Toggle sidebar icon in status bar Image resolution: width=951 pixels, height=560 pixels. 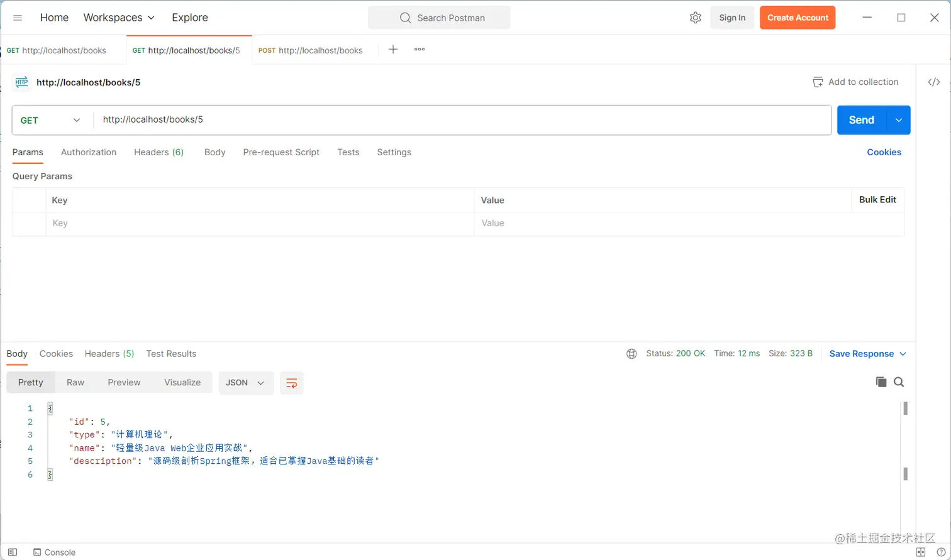tap(13, 552)
